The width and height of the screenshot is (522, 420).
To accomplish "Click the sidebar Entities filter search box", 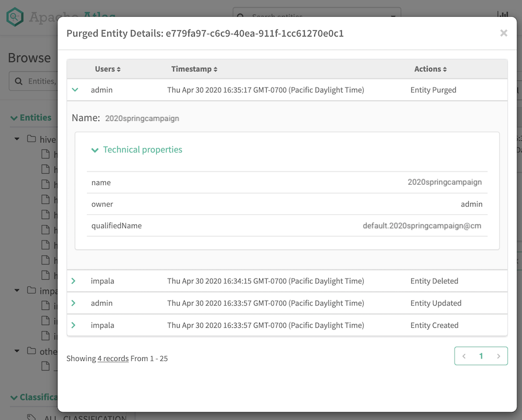I will point(35,81).
